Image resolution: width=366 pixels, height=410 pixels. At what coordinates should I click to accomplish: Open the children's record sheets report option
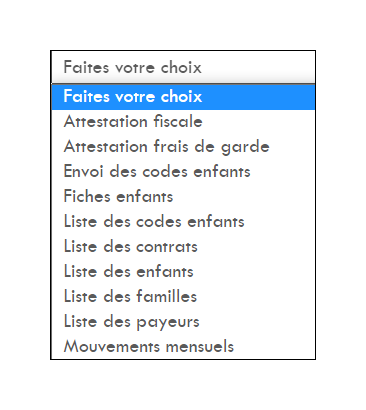(183, 197)
